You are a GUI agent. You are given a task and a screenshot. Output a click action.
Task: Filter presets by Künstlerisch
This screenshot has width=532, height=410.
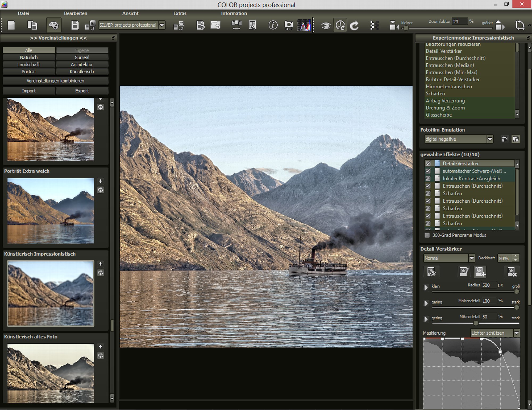coord(82,72)
